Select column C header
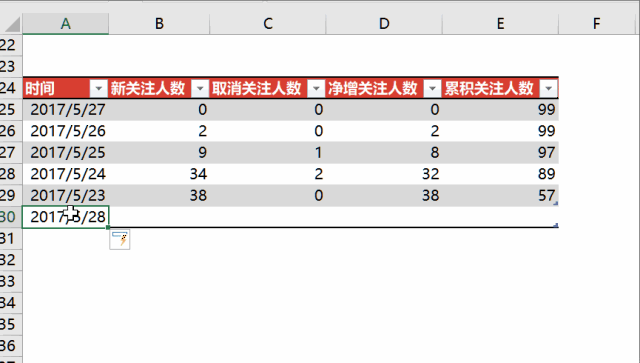640x363 pixels. point(268,24)
